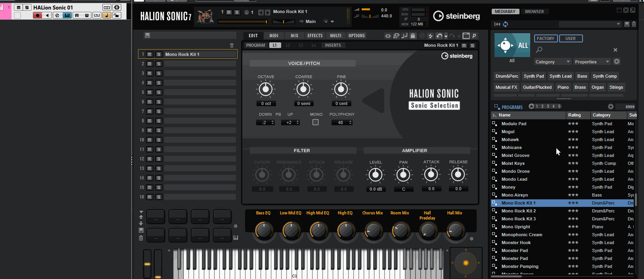Click the MediaBay refresh results icon
The image size is (644, 279).
[x=505, y=24]
